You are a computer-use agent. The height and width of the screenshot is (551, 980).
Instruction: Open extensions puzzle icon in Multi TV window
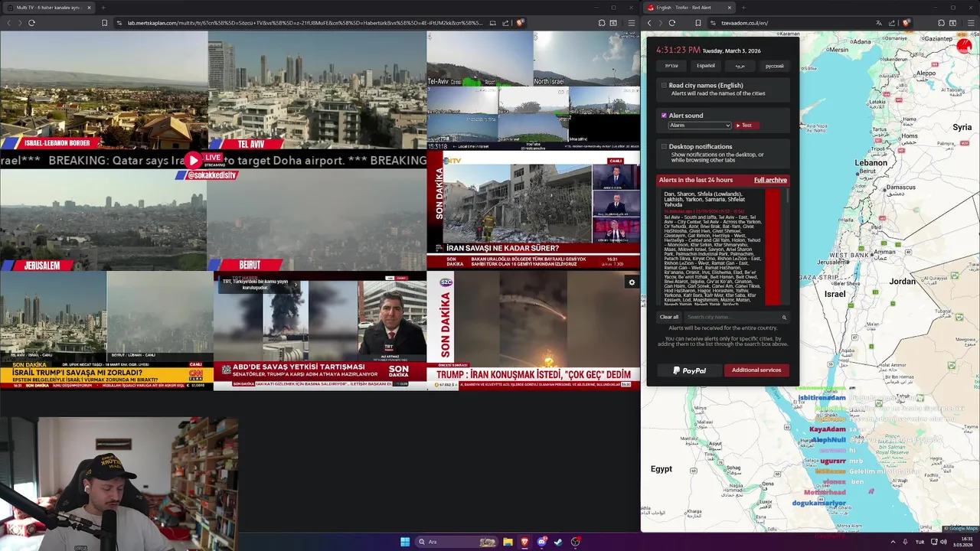(x=602, y=23)
